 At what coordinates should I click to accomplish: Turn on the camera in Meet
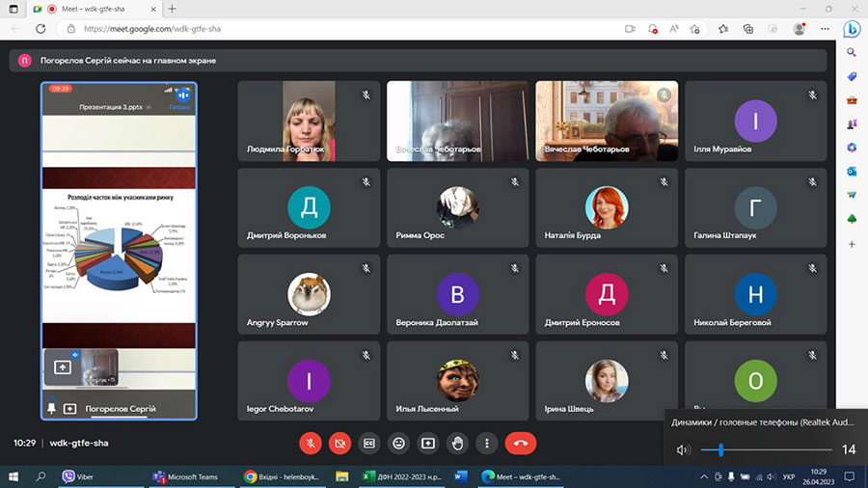tap(339, 444)
